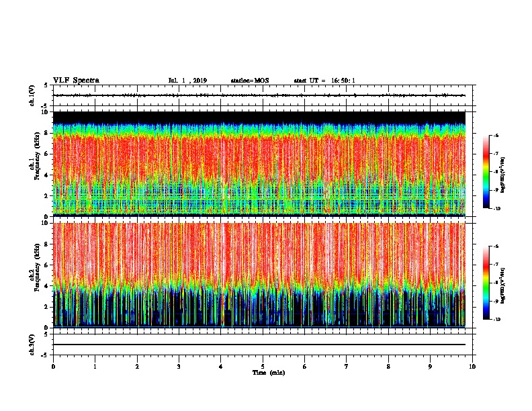
Task: Click the "3" minute tick label
Action: point(179,367)
